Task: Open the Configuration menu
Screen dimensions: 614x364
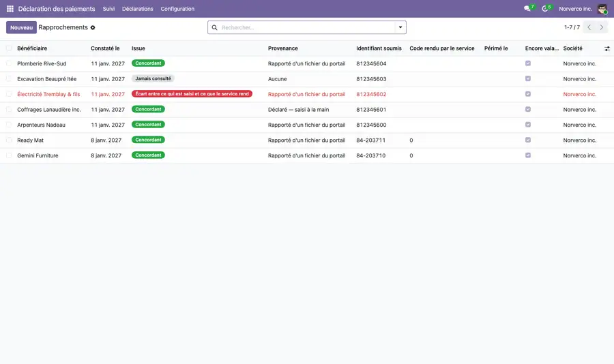Action: click(x=177, y=9)
